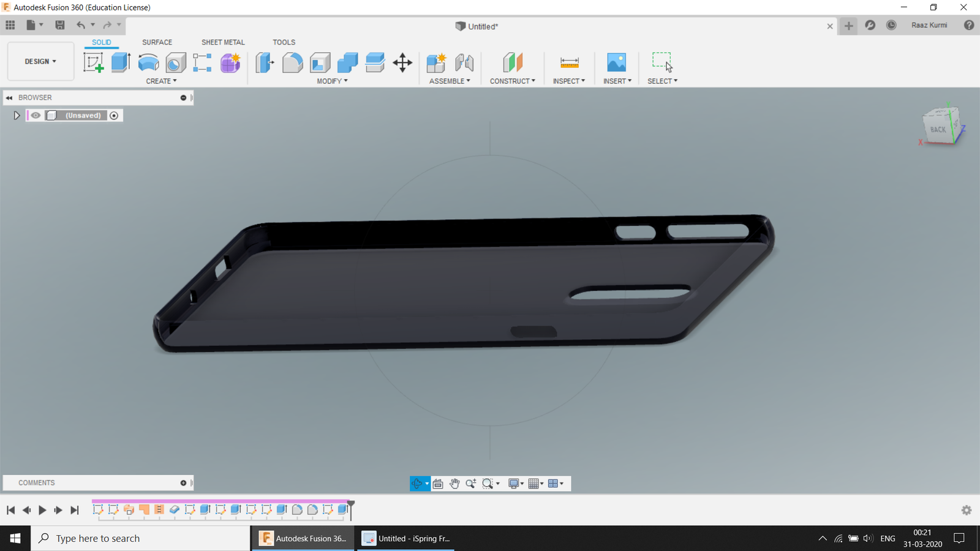Open the Display Settings dropdown
The height and width of the screenshot is (551, 980).
[516, 484]
